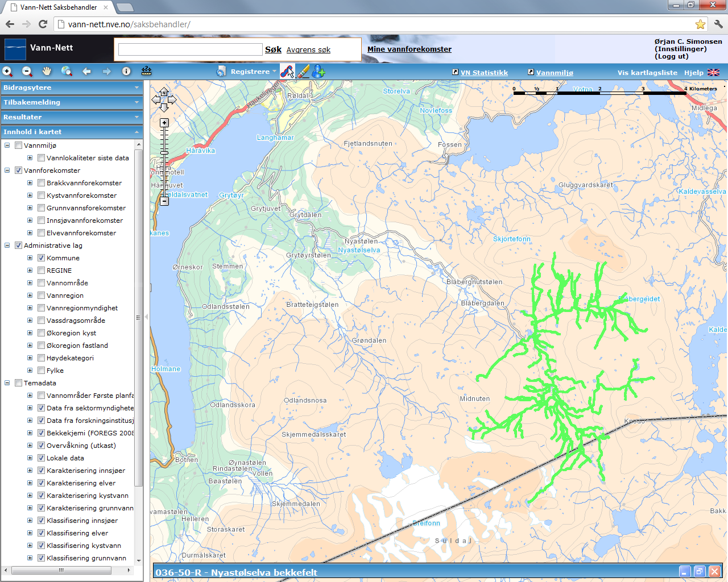Image resolution: width=728 pixels, height=582 pixels.
Task: Open the Avgrens søk link
Action: coord(308,50)
